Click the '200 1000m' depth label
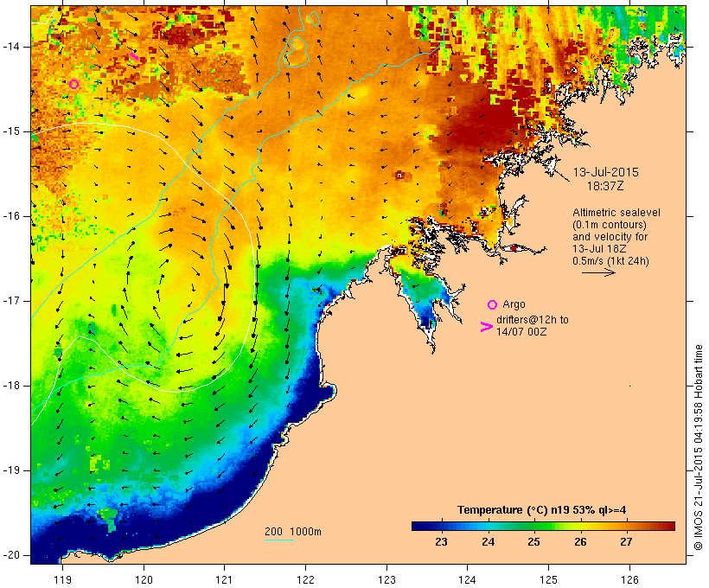 [293, 532]
